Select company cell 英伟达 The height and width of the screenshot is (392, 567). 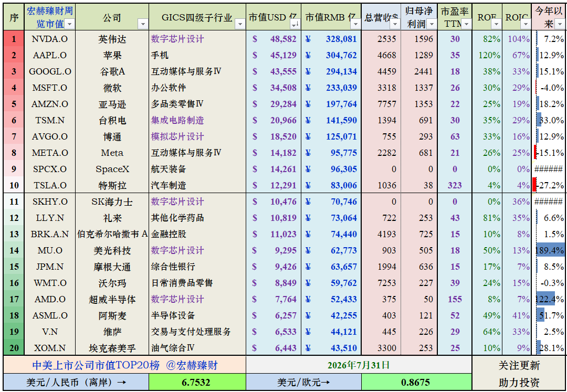tap(112, 39)
